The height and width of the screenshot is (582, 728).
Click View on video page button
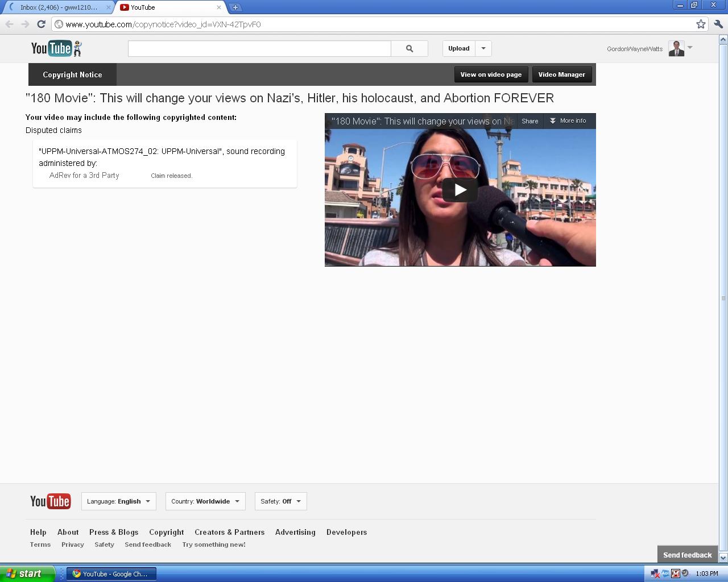click(x=491, y=74)
